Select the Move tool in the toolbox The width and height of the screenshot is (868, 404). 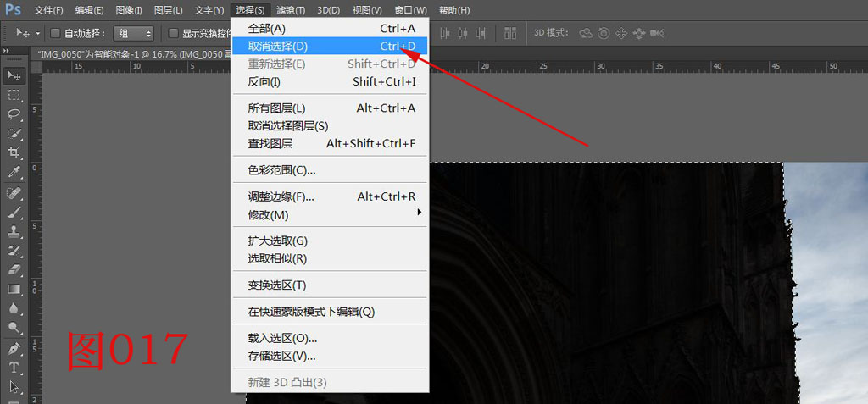click(14, 75)
